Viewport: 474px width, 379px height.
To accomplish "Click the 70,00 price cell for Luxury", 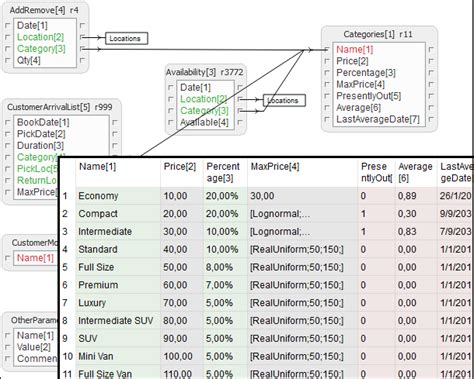I will point(182,303).
